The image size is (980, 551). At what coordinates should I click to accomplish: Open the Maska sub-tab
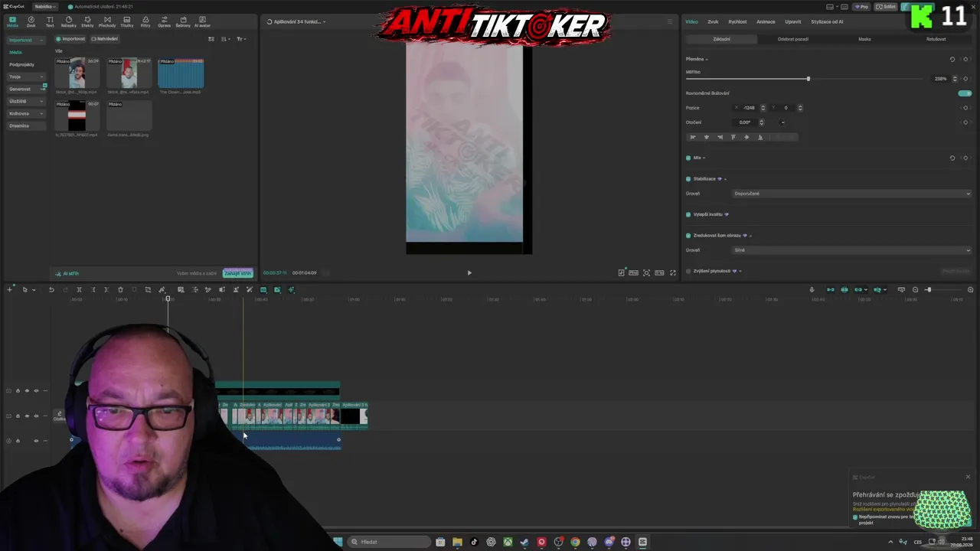864,39
